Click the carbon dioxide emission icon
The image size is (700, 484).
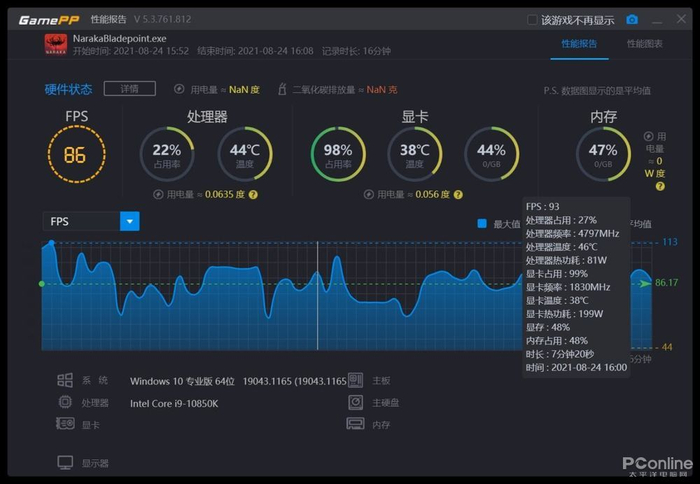(282, 89)
